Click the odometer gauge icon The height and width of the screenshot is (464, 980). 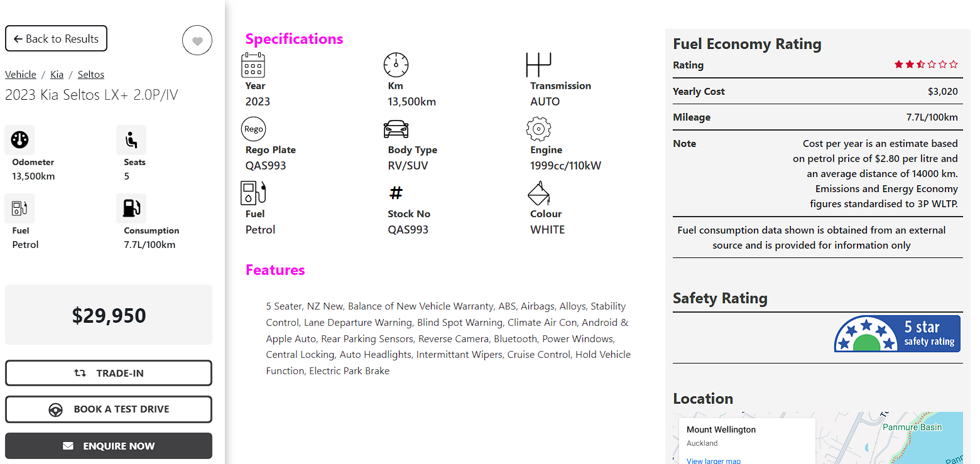point(19,140)
